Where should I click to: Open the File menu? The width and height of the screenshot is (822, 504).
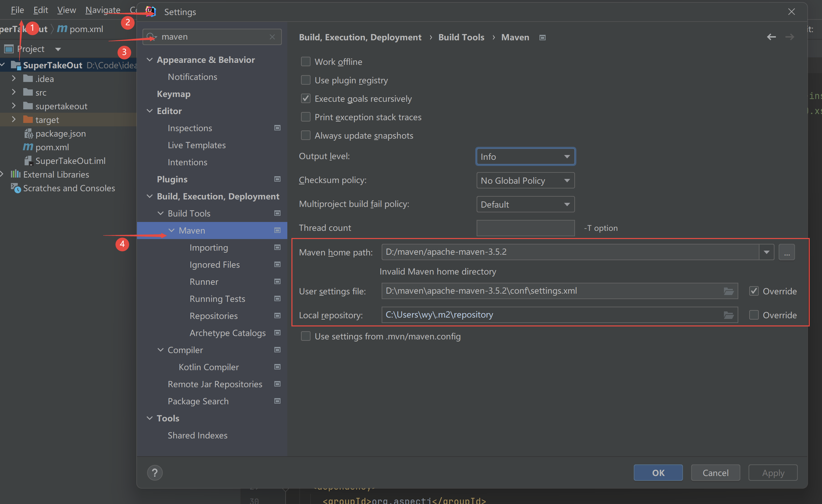(17, 10)
